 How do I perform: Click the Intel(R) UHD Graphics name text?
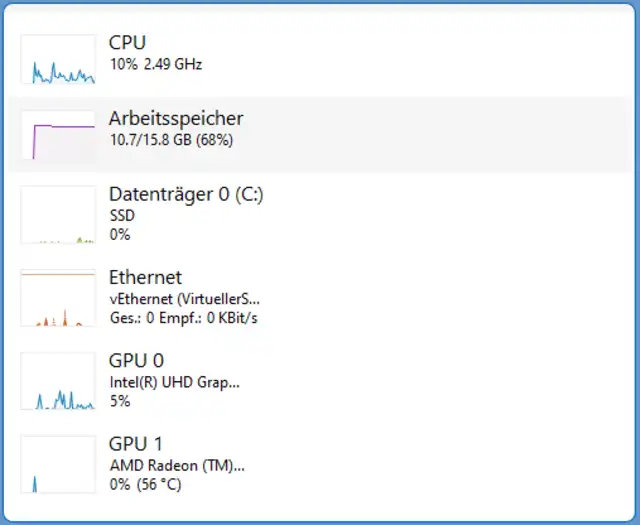(174, 381)
